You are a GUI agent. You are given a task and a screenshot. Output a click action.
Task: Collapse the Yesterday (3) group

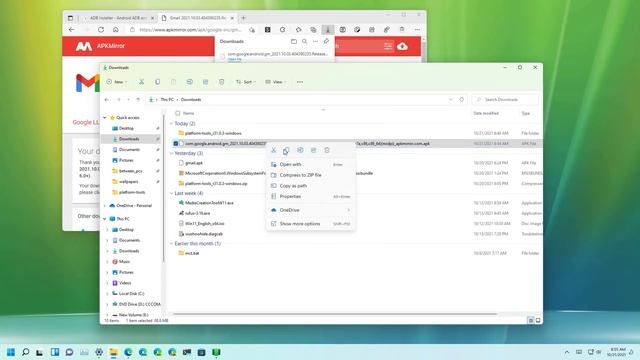pyautogui.click(x=171, y=153)
